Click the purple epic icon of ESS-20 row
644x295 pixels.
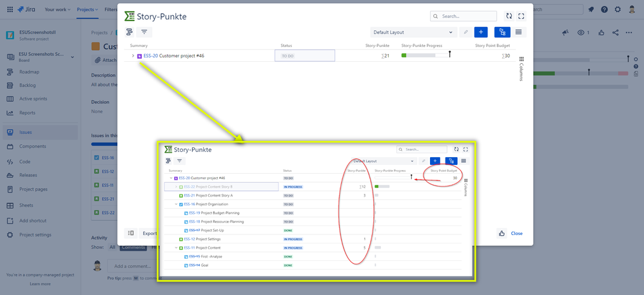coord(140,56)
